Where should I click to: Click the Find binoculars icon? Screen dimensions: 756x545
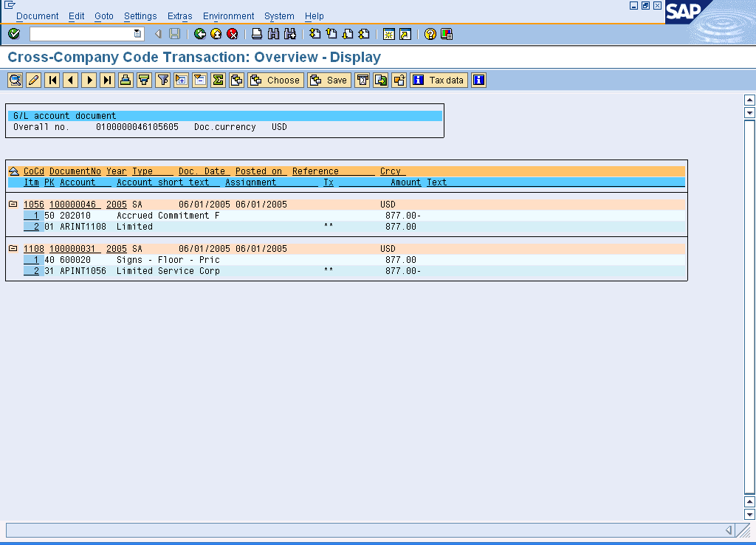pyautogui.click(x=273, y=34)
